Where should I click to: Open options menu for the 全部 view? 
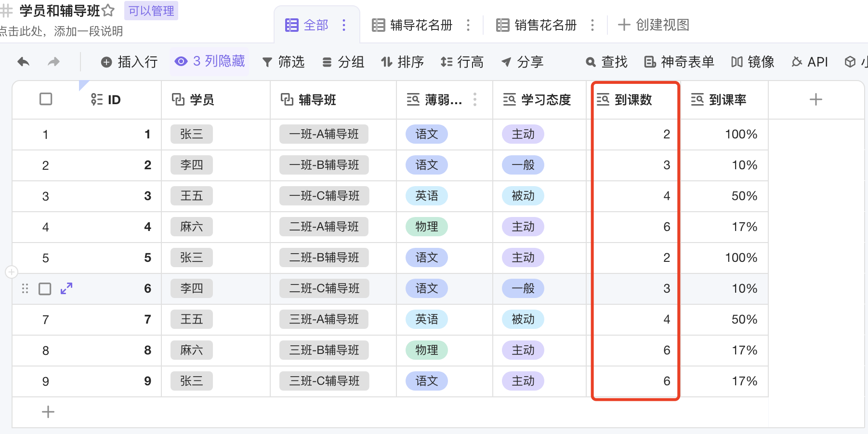pos(344,25)
